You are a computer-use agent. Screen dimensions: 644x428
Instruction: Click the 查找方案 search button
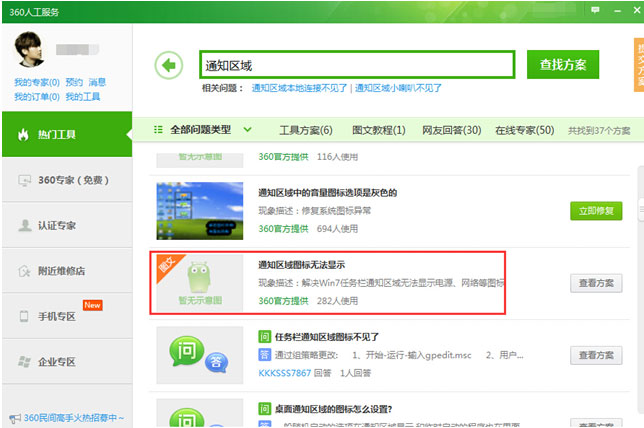563,64
